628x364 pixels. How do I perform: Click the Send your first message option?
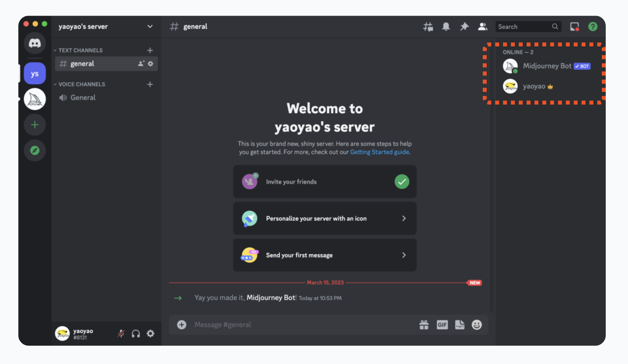[324, 255]
